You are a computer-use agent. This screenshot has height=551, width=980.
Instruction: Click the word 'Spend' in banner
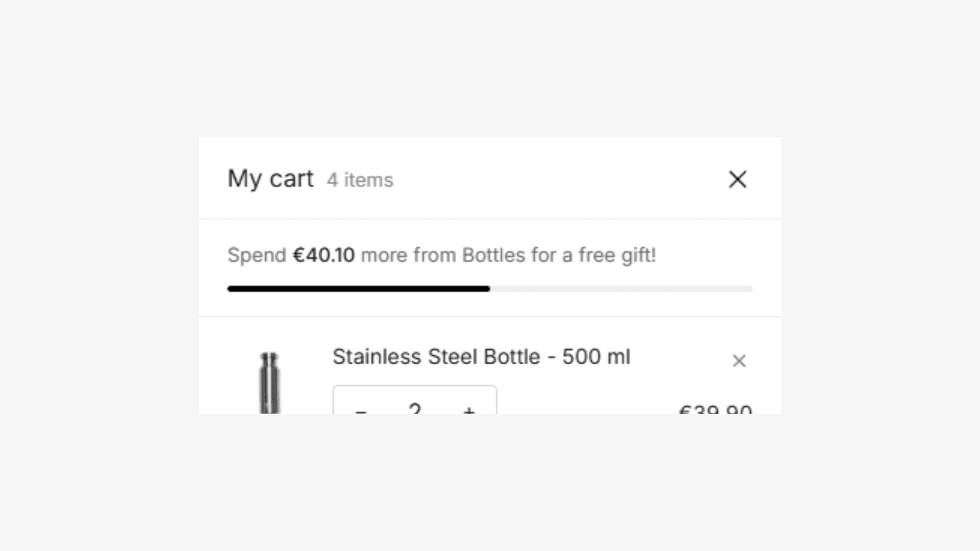click(x=257, y=255)
